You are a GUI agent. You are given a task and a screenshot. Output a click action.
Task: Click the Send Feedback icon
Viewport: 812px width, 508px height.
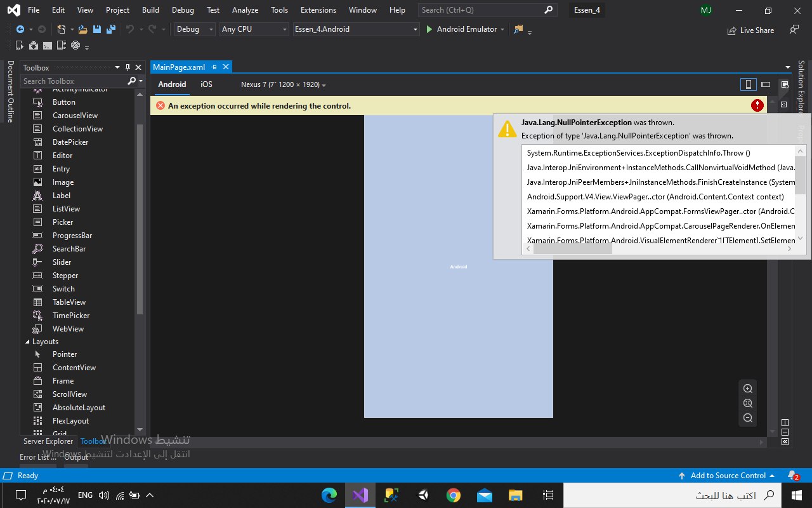(794, 29)
